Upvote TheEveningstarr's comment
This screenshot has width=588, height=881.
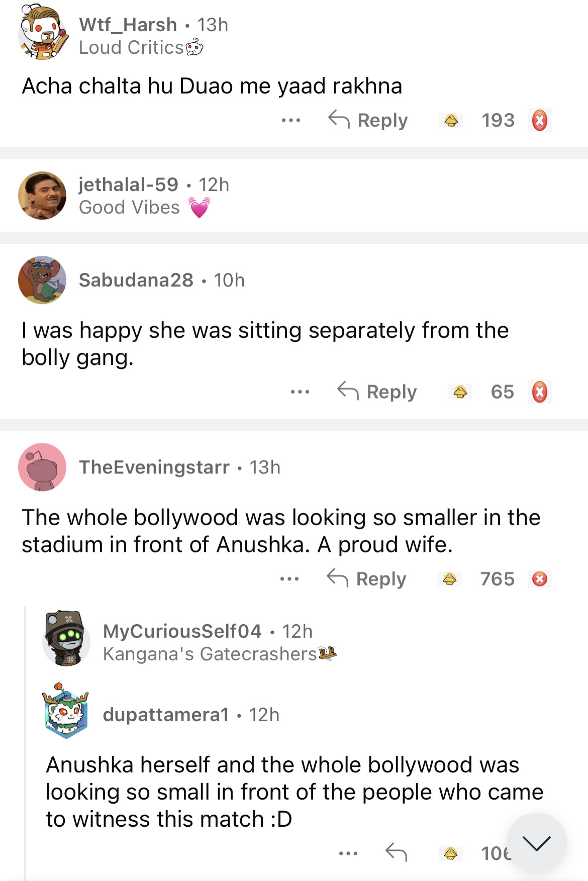pyautogui.click(x=450, y=579)
